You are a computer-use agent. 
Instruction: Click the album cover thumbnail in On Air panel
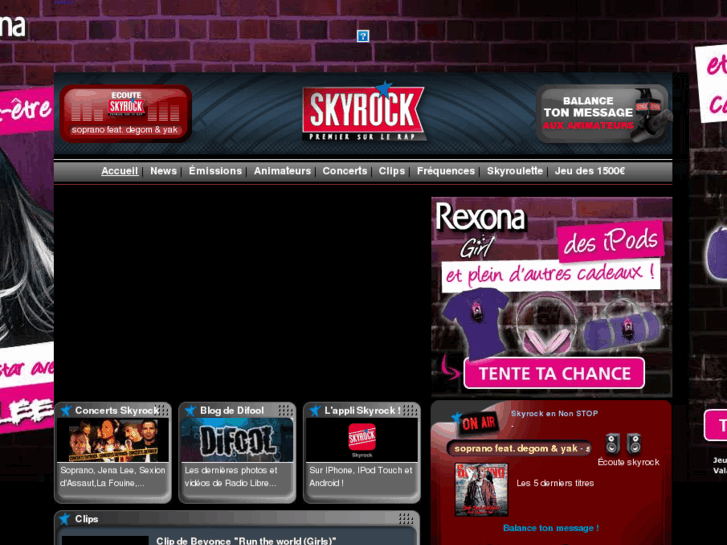pyautogui.click(x=481, y=490)
